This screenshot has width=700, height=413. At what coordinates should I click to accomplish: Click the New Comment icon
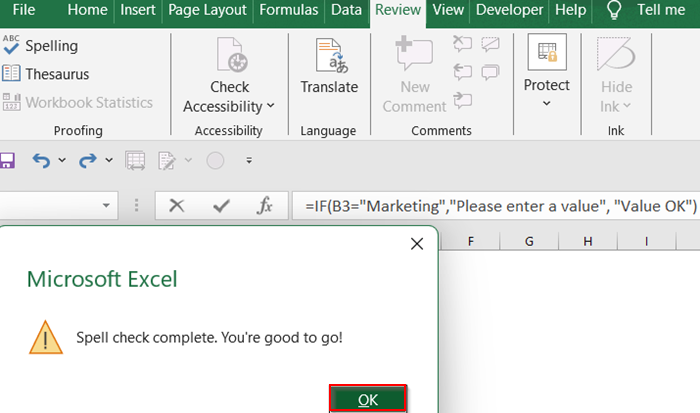point(414,54)
